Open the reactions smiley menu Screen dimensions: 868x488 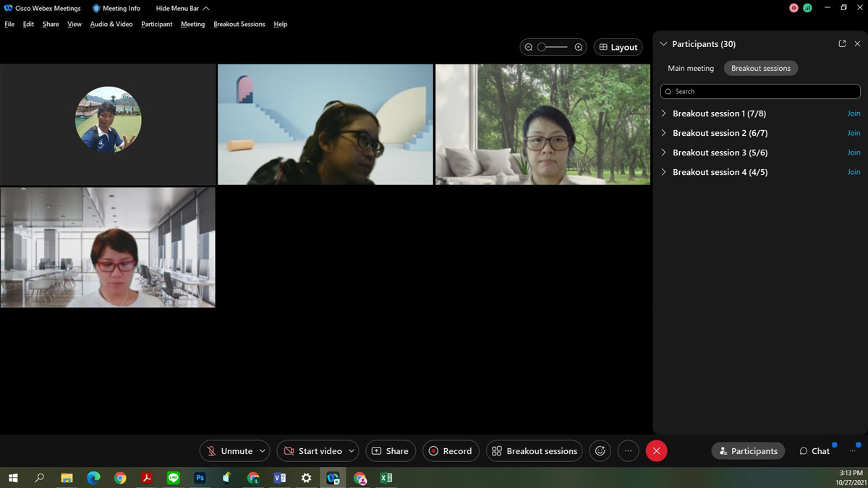[x=600, y=451]
